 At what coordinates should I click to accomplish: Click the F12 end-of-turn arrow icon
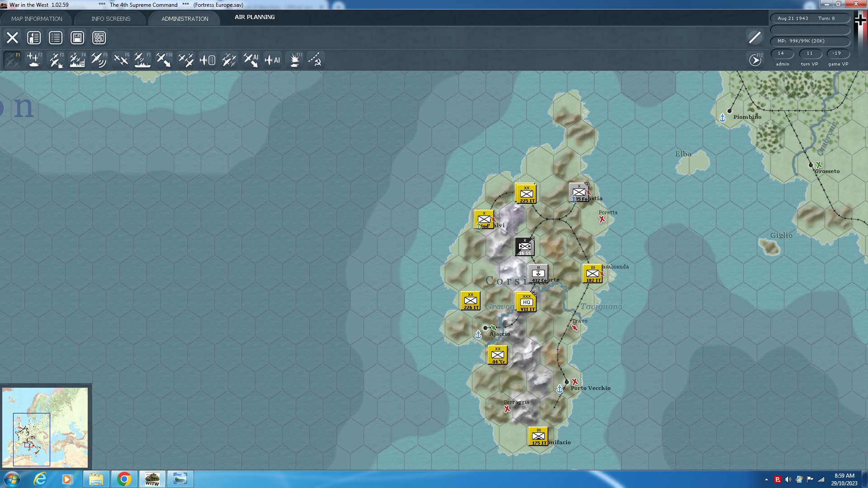pyautogui.click(x=754, y=59)
